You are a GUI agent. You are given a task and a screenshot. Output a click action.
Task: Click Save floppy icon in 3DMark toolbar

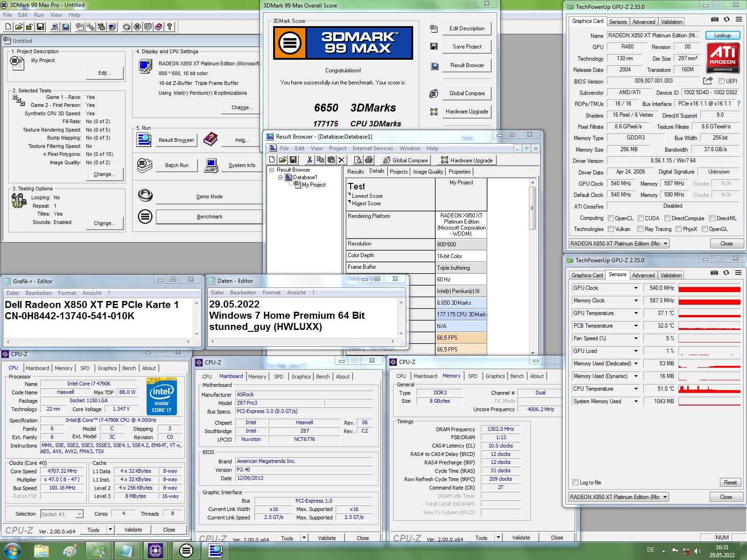coord(40,27)
